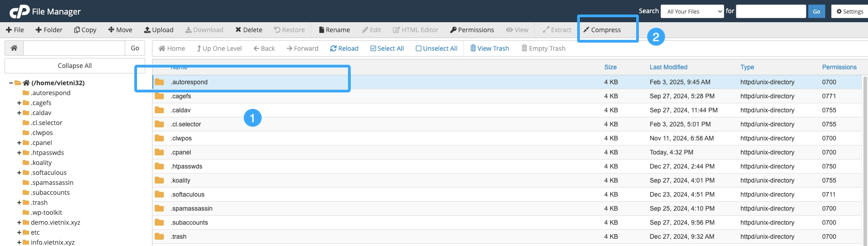This screenshot has width=868, height=246.
Task: Click Go beside the path field
Action: point(135,48)
